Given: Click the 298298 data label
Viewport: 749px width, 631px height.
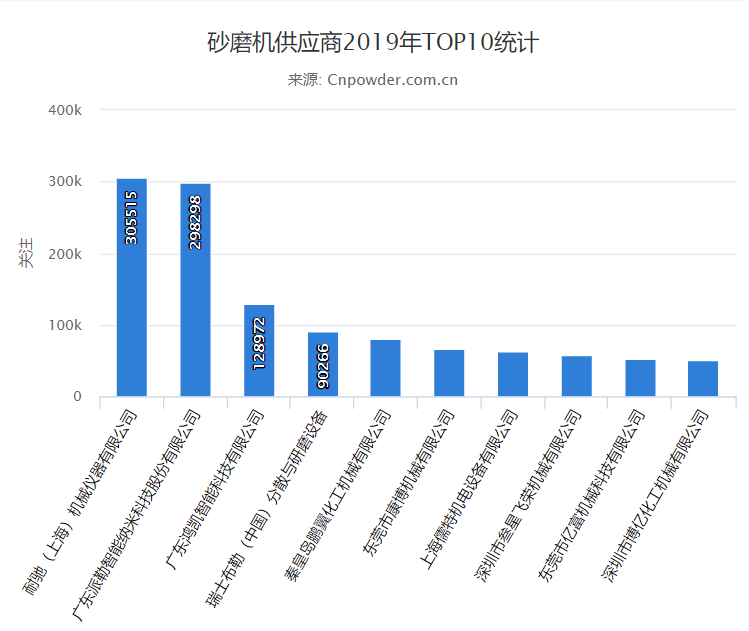Looking at the screenshot, I should tap(195, 221).
